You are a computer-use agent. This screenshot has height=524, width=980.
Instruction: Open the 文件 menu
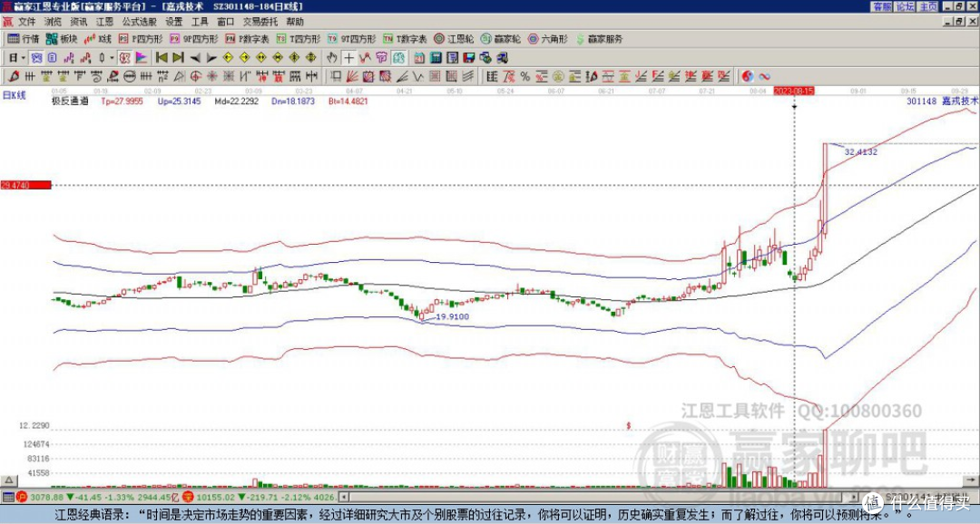(x=26, y=22)
